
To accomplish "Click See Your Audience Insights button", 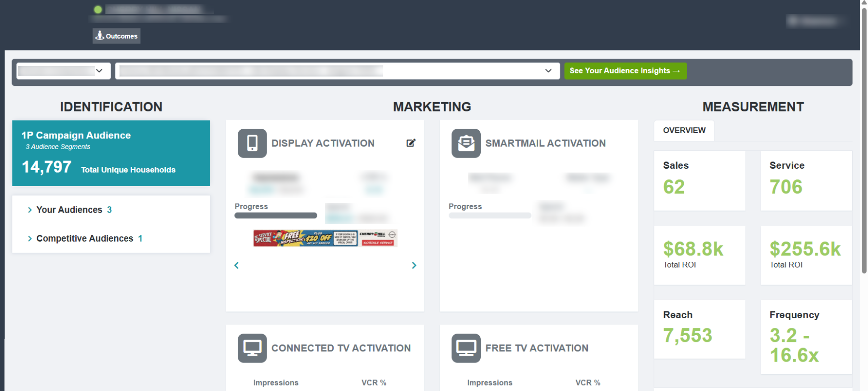I will click(x=625, y=71).
